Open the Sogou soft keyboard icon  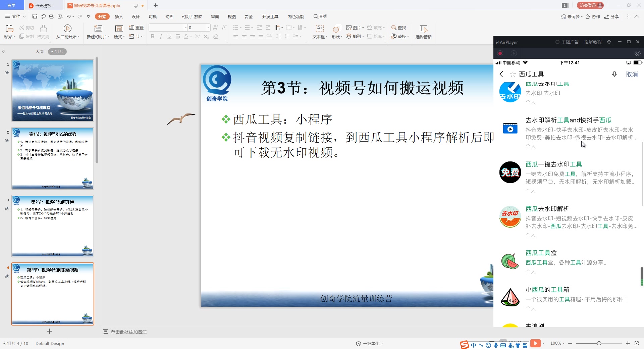[x=503, y=345]
